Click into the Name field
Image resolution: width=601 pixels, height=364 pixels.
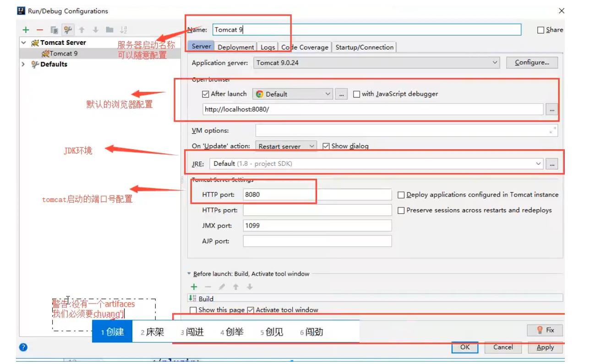tap(366, 30)
